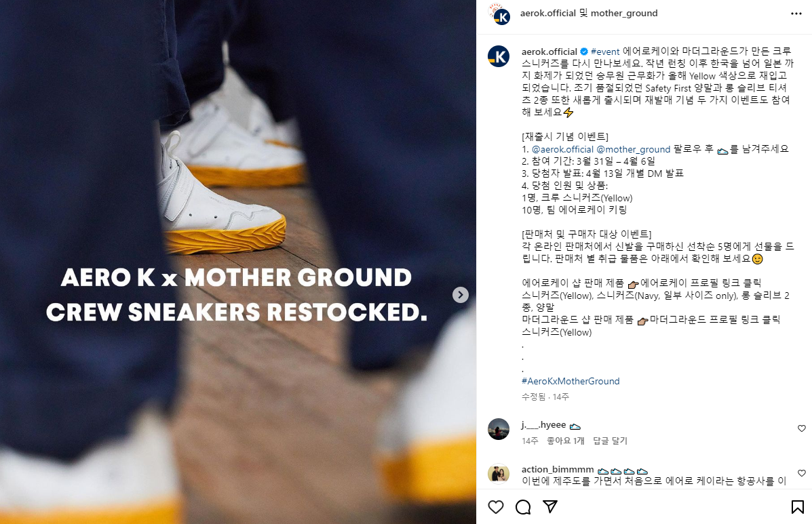The width and height of the screenshot is (812, 524).
Task: Open action_bimmmm's profile picture
Action: [x=499, y=474]
